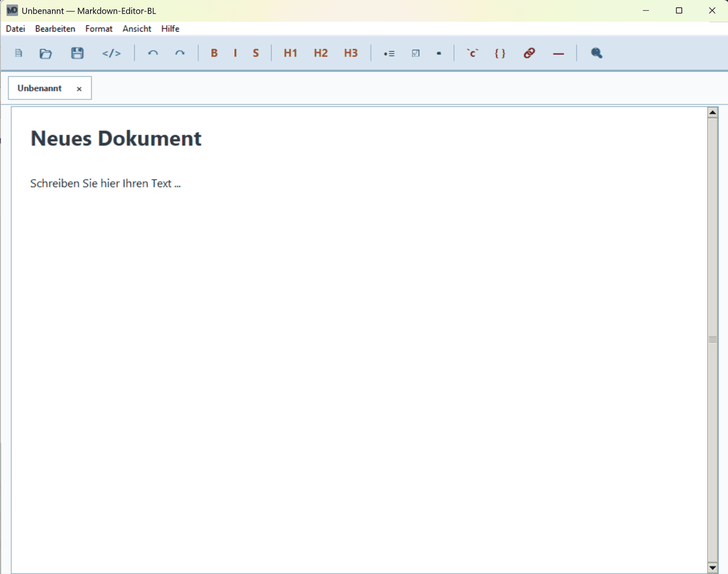Insert a bulleted list

[x=389, y=54]
